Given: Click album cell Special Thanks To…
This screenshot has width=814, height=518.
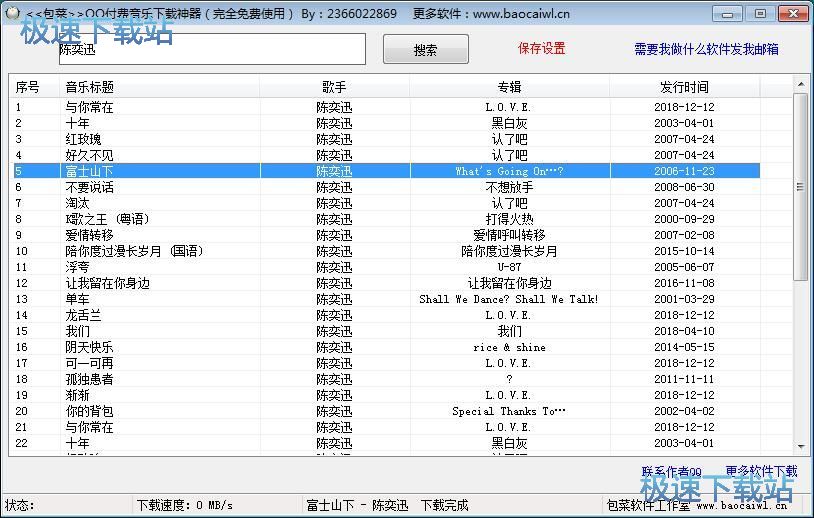Looking at the screenshot, I should coord(509,412).
